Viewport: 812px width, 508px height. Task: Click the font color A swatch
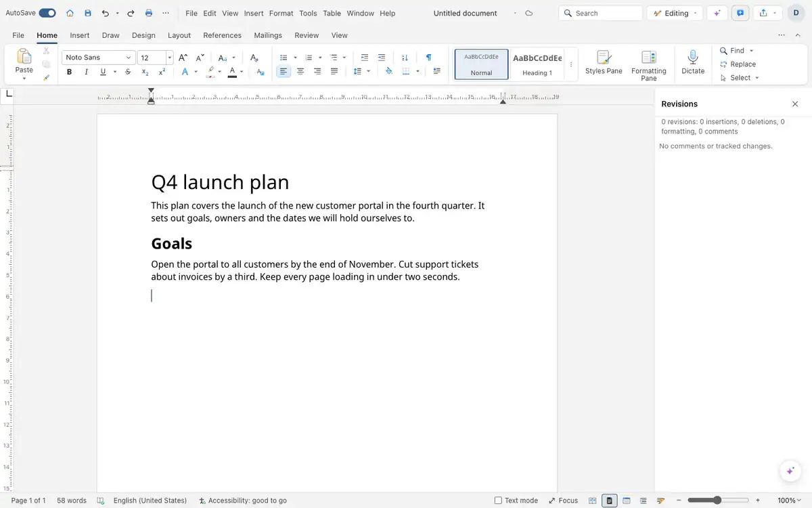pyautogui.click(x=232, y=72)
